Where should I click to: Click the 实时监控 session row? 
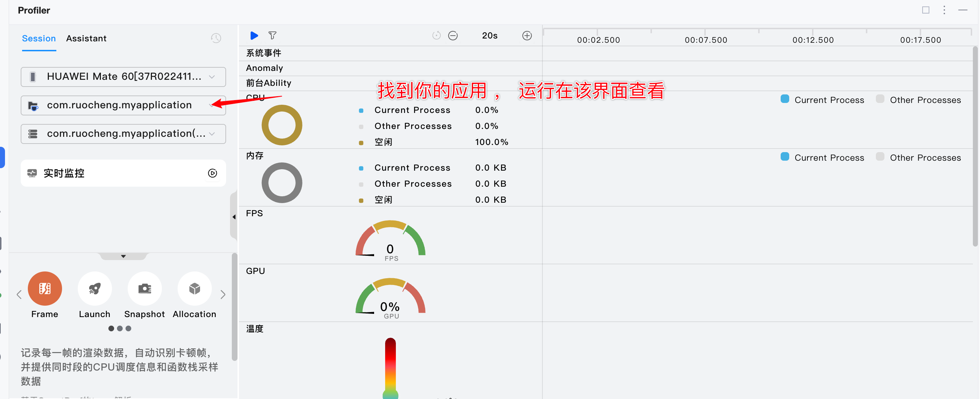(123, 173)
